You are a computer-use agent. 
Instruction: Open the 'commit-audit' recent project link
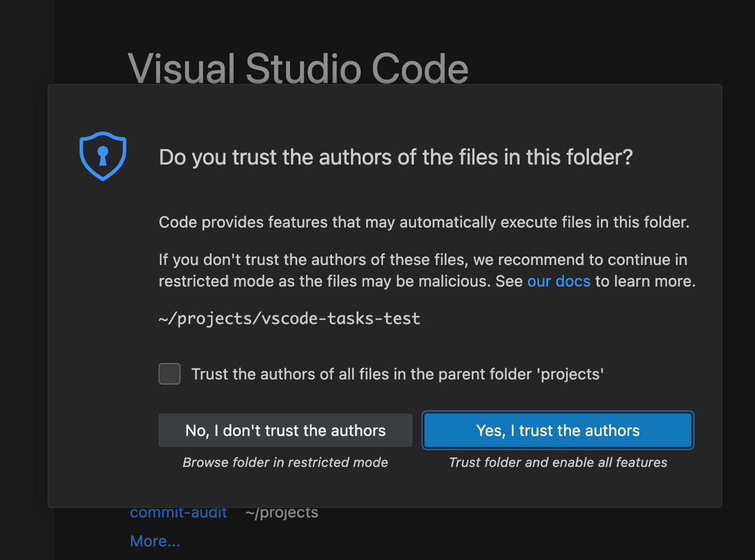(x=178, y=512)
